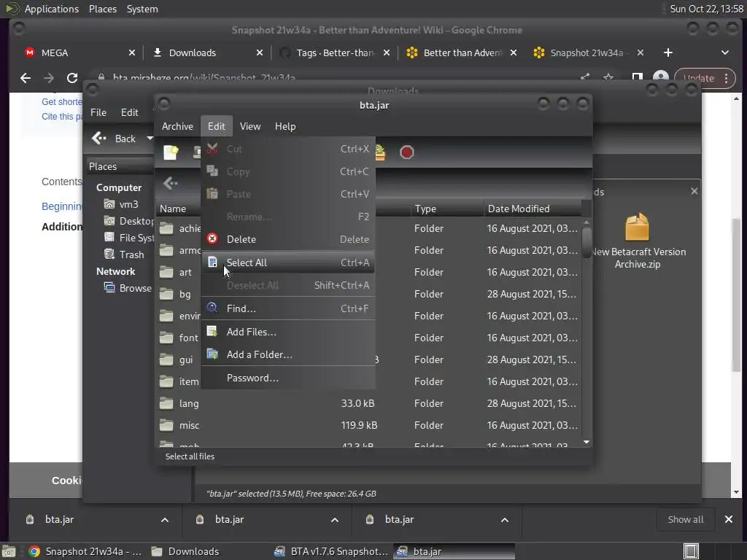Click the Delete menu red icon
Viewport: 747px width, 560px height.
pyautogui.click(x=212, y=238)
